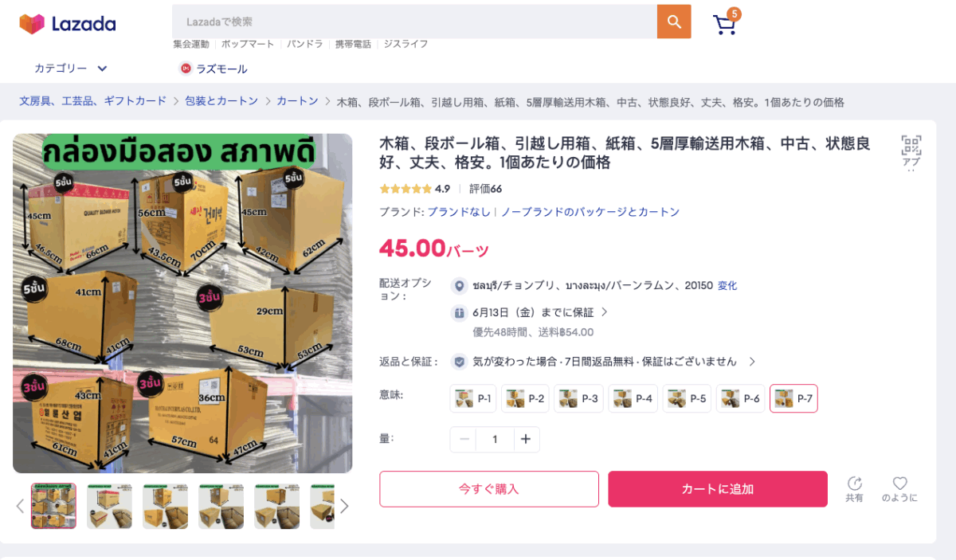Open the カートン breadcrumb link
This screenshot has width=956, height=560.
(297, 101)
